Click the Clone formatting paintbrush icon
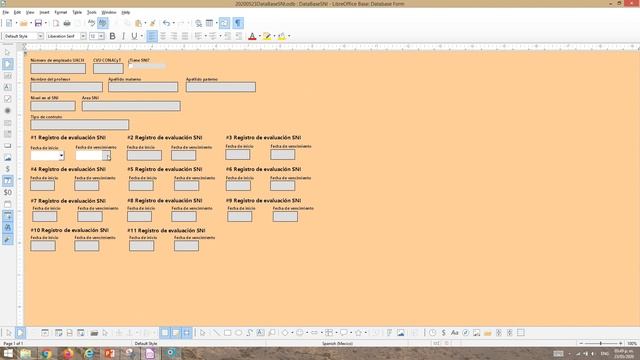Screen dimensions: 640x360 click(153, 23)
